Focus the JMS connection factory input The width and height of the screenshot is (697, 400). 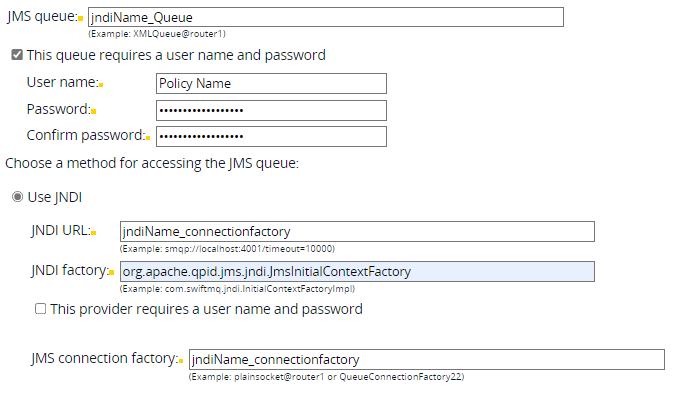click(426, 359)
